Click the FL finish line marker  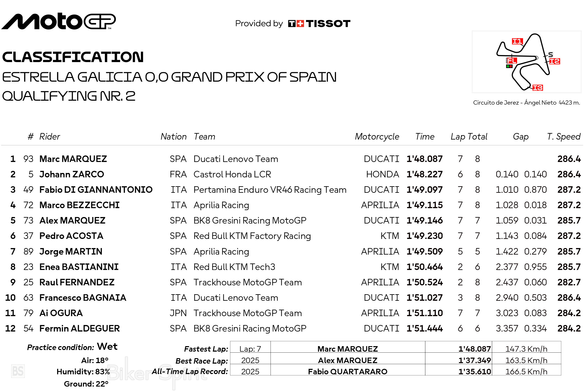point(512,61)
